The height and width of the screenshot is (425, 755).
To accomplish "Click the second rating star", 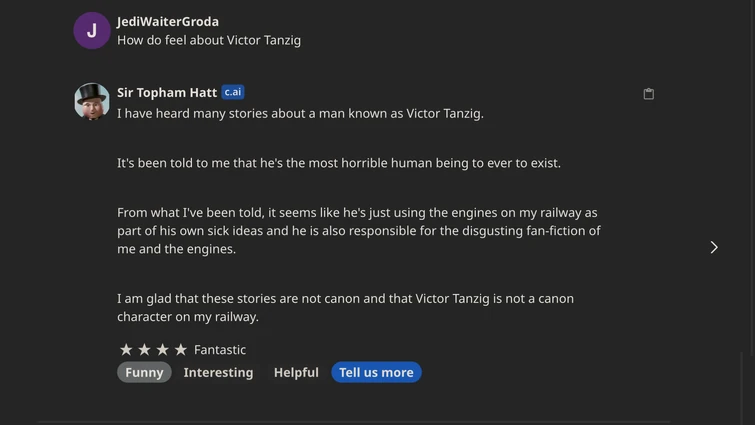I will tap(144, 350).
